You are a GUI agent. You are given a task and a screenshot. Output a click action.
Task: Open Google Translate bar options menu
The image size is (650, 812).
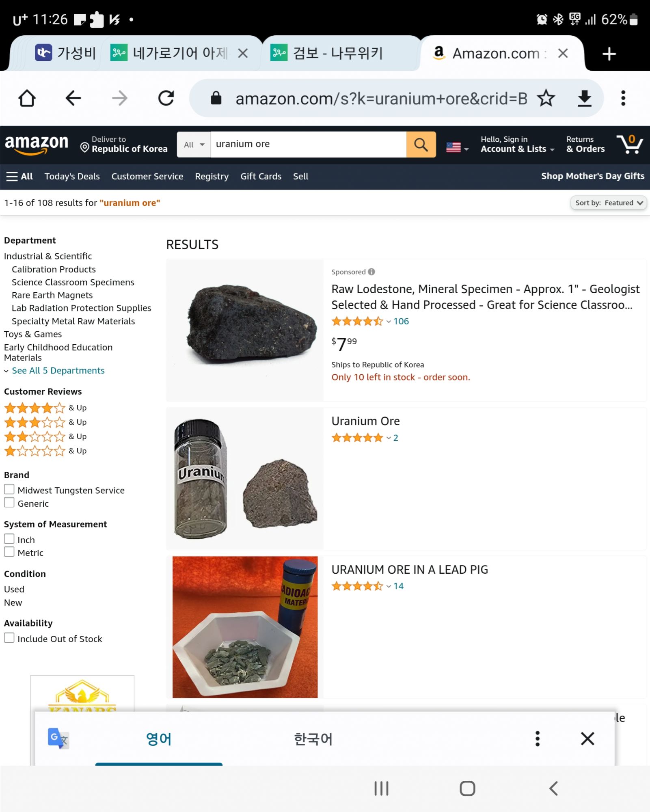coord(537,739)
